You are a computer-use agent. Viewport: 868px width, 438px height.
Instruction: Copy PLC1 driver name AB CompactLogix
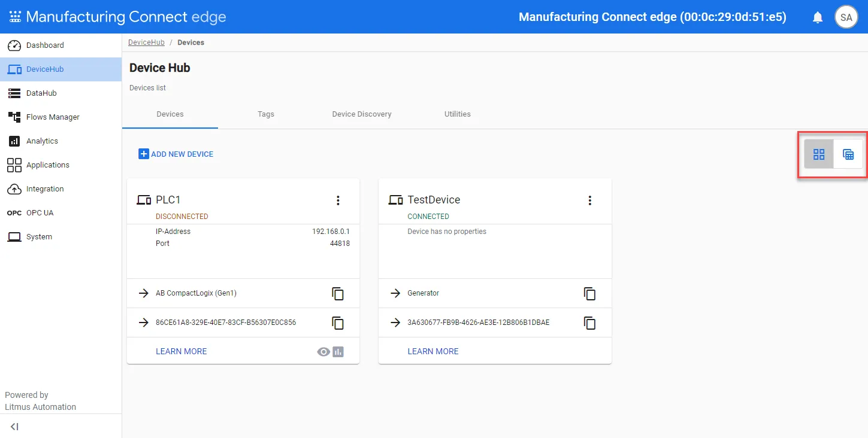click(x=338, y=293)
